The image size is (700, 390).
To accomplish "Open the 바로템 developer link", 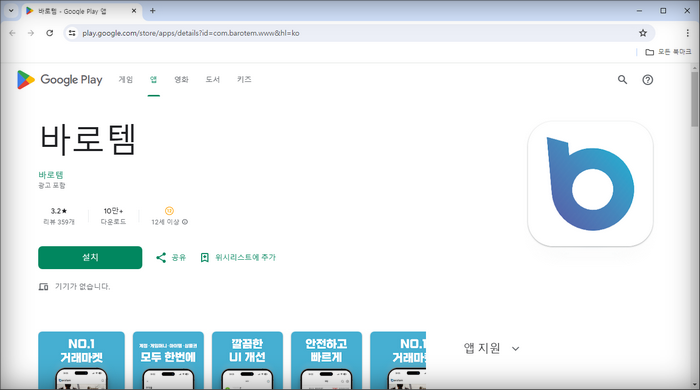I will [x=51, y=175].
